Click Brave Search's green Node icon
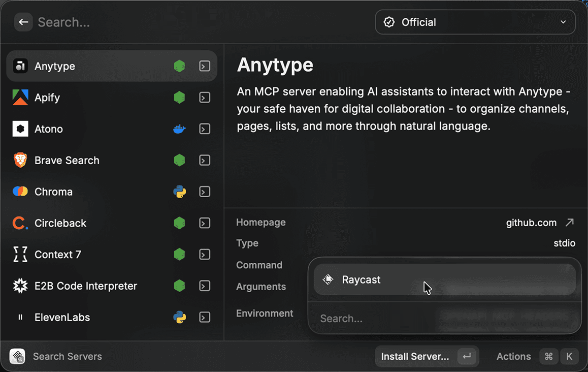Screen dimensions: 588x372 point(179,160)
